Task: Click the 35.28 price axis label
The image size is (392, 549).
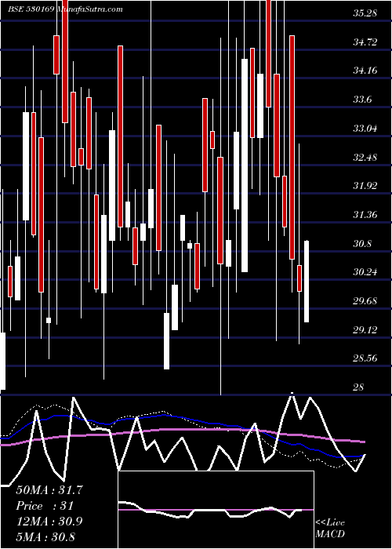Action: click(x=365, y=13)
